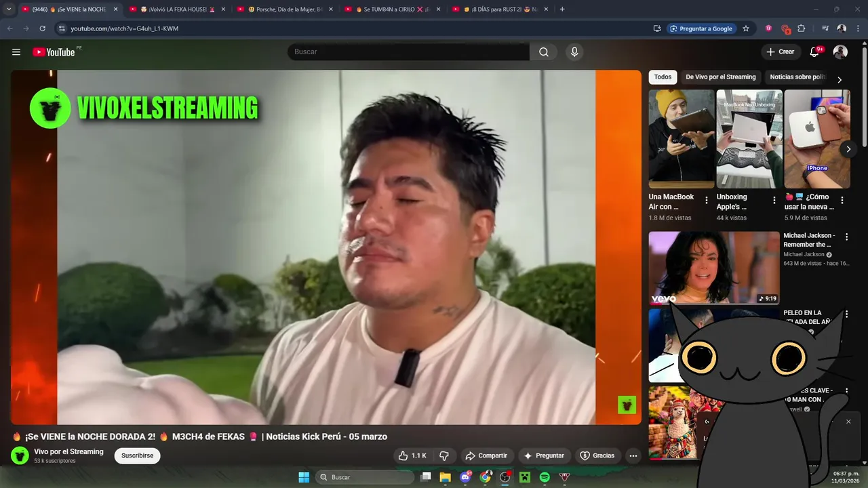Open the Chrome three-dot menu
Image resolution: width=868 pixels, height=488 pixels.
click(858, 28)
